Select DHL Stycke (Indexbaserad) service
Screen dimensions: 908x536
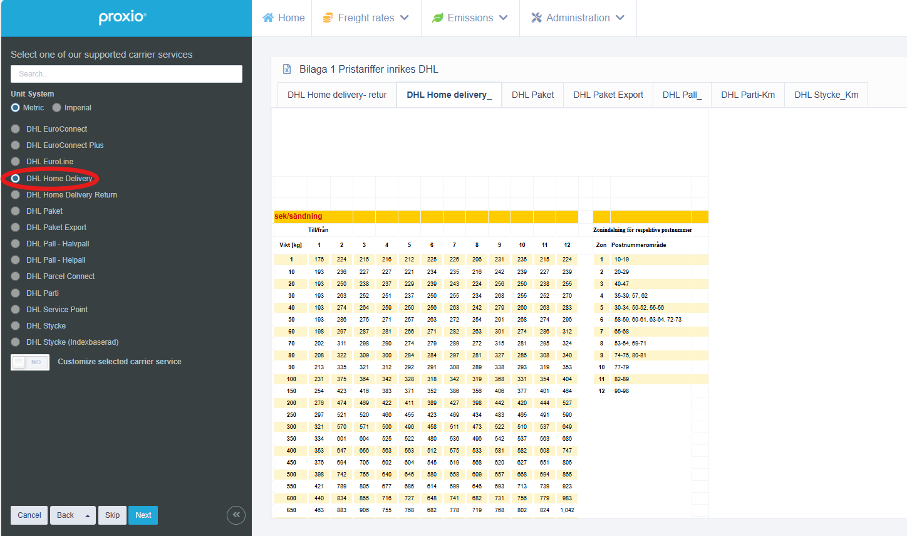[x=16, y=342]
